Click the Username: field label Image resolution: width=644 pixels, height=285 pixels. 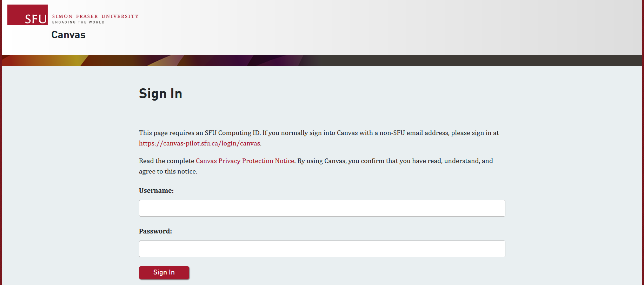156,191
